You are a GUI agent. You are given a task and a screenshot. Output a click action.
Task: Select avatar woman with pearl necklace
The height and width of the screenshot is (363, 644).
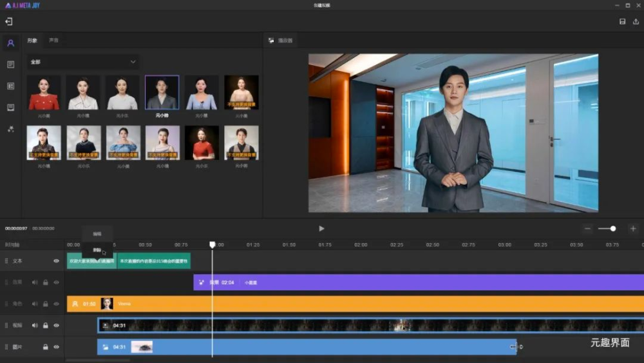[83, 142]
